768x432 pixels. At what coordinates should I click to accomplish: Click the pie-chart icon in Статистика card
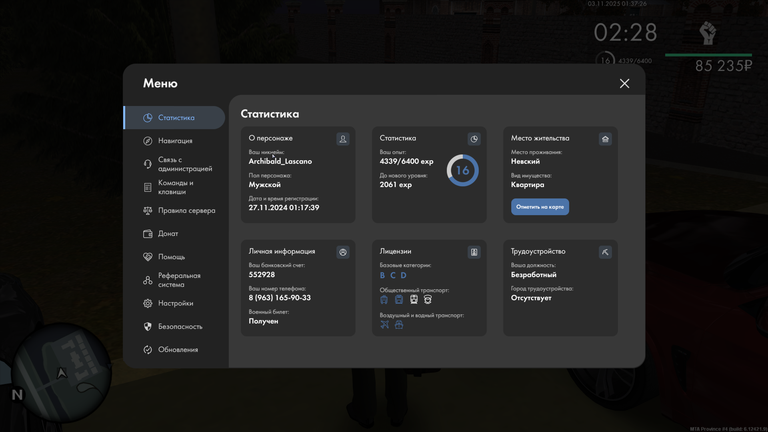[x=474, y=139]
